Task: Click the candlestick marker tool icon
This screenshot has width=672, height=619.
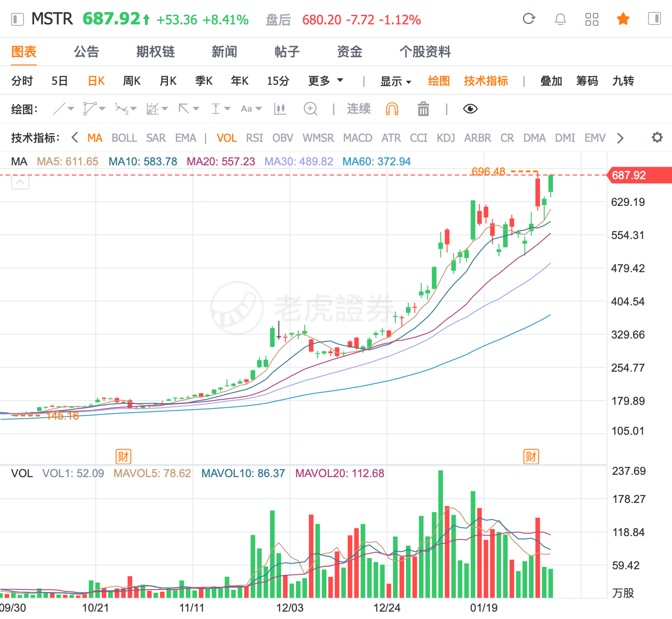Action: click(280, 109)
